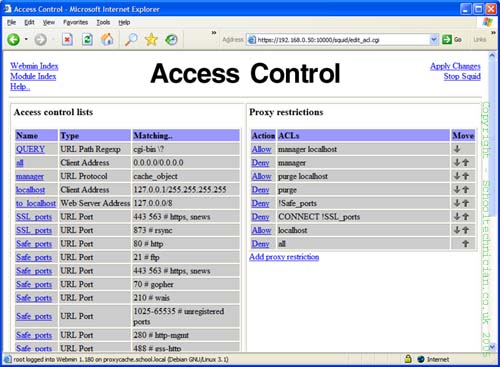
Task: Move CONNECT !SSL_ports restriction down
Action: click(457, 217)
